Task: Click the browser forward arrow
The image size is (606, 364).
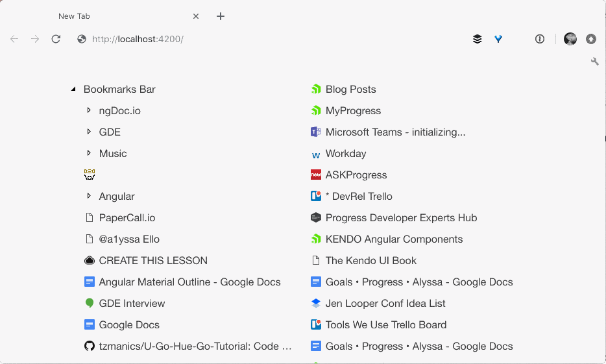Action: coord(35,39)
